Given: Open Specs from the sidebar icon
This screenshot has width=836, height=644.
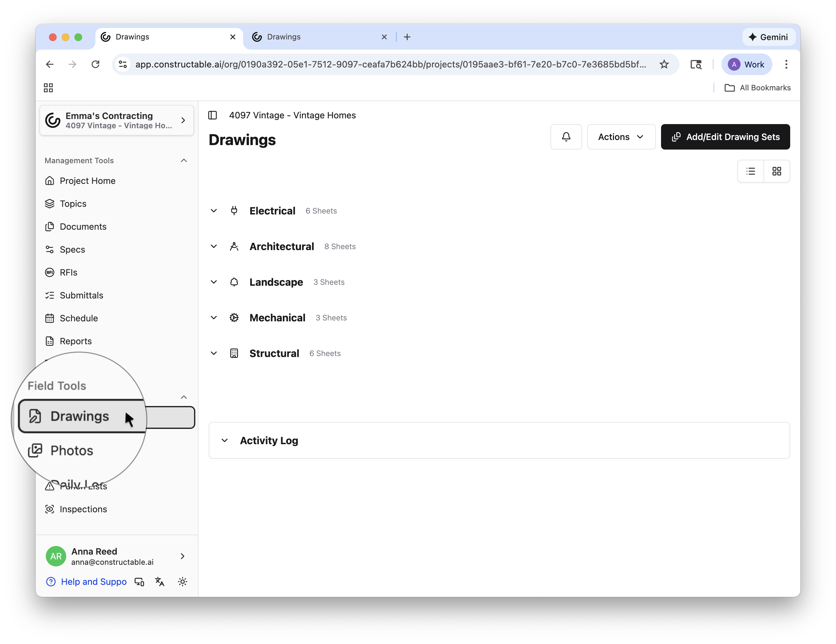Looking at the screenshot, I should pos(50,250).
